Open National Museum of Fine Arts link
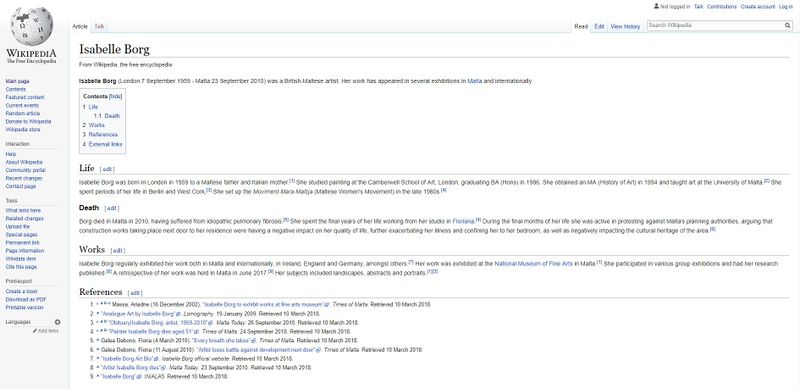The height and width of the screenshot is (389, 800). (533, 264)
